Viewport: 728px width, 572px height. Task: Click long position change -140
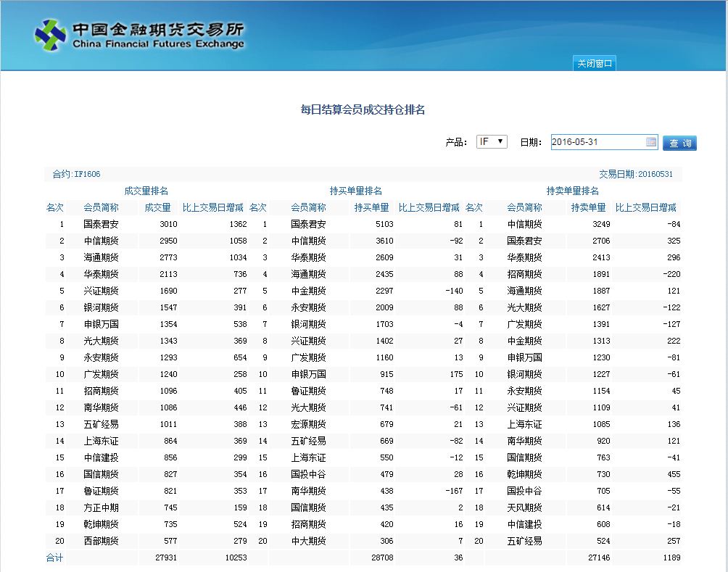click(454, 291)
